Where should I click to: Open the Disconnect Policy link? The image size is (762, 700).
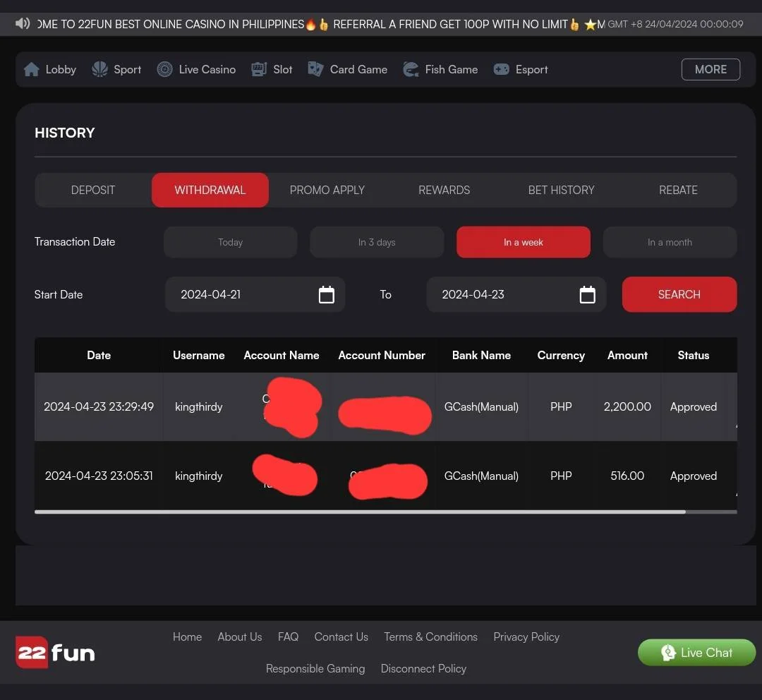click(423, 668)
